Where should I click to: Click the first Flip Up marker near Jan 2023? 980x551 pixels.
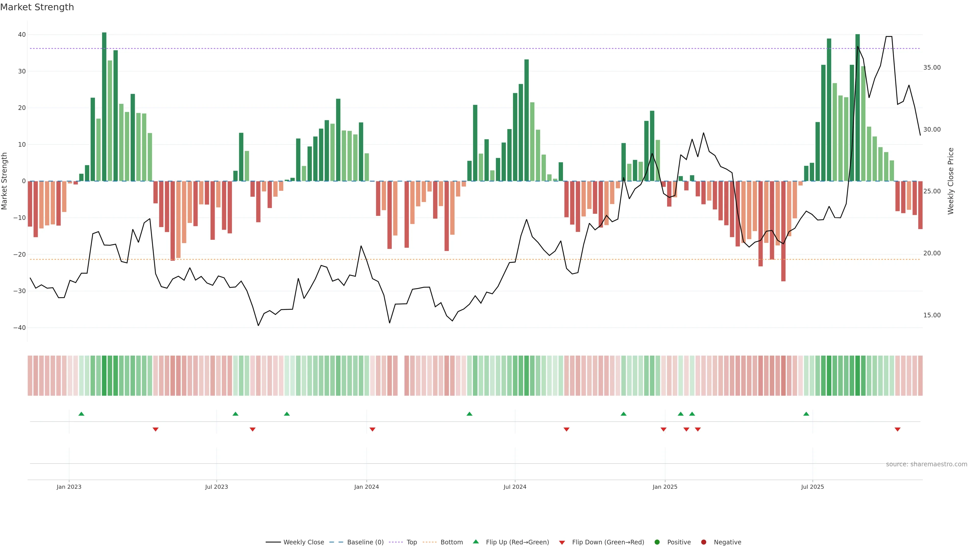coord(81,414)
